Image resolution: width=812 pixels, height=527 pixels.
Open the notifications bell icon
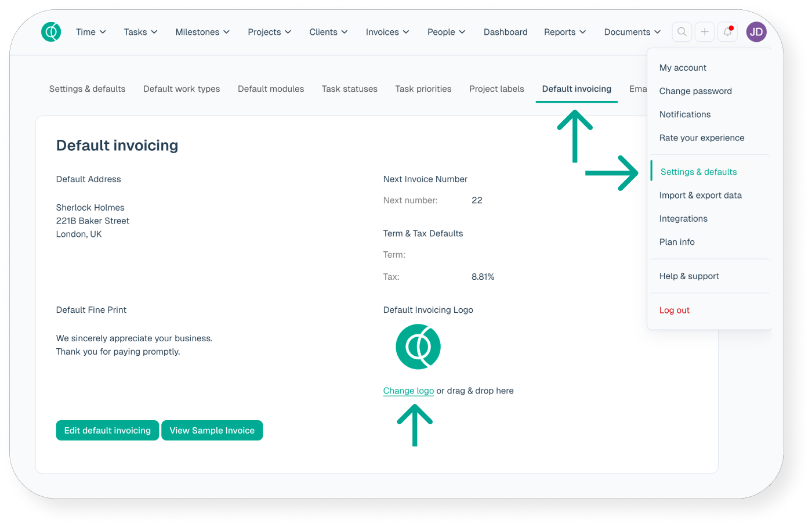(x=727, y=32)
